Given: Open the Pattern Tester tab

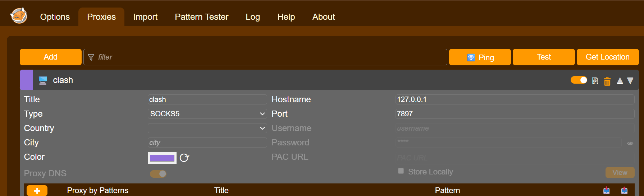Looking at the screenshot, I should 201,17.
